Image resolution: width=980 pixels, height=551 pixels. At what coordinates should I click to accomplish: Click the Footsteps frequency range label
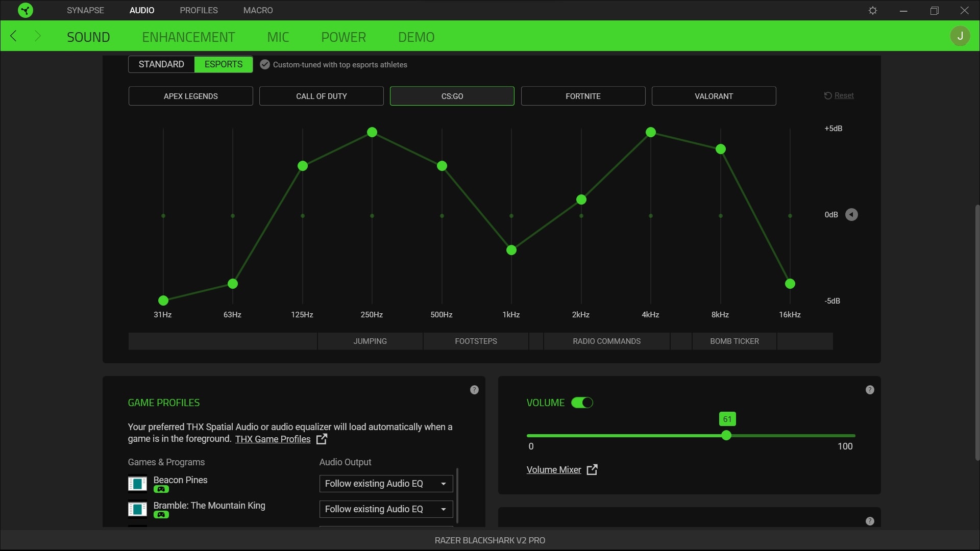pyautogui.click(x=476, y=341)
